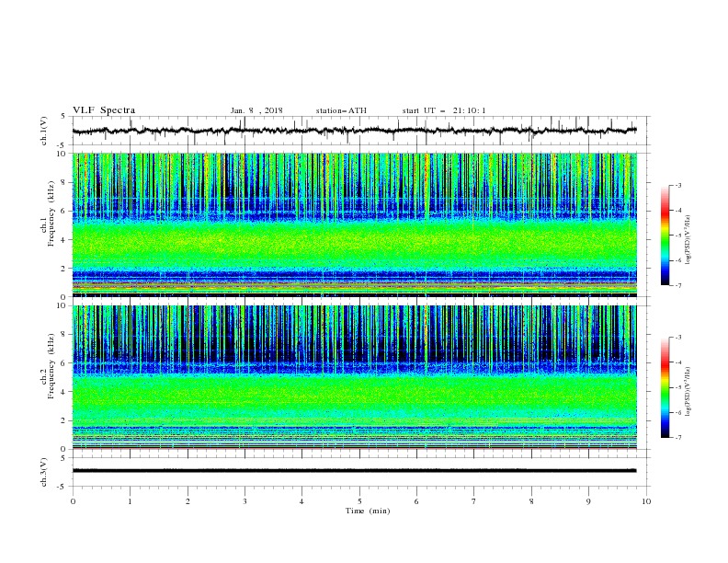Click the ch.1 voltage waveform trace
Image resolution: width=728 pixels, height=563 pixels.
[355, 131]
